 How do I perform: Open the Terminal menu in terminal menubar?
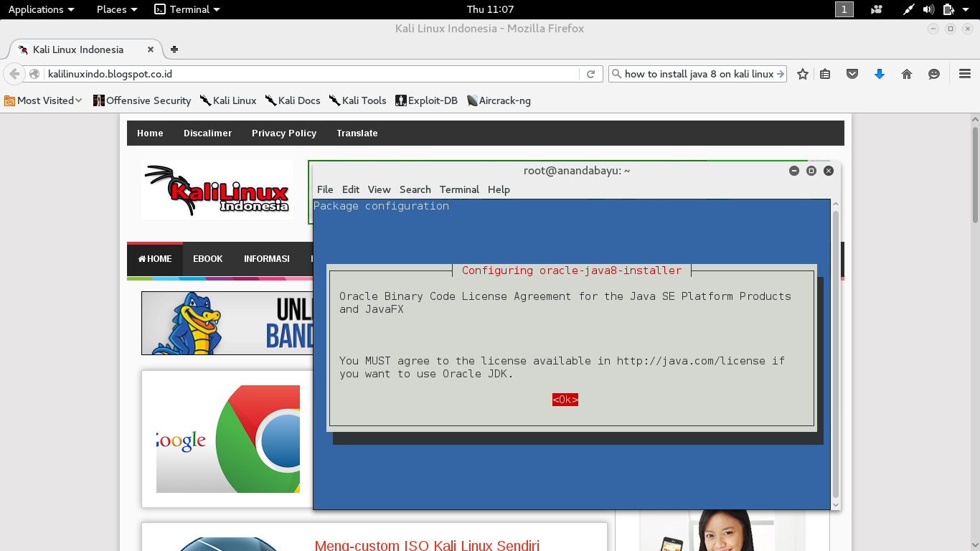point(459,189)
